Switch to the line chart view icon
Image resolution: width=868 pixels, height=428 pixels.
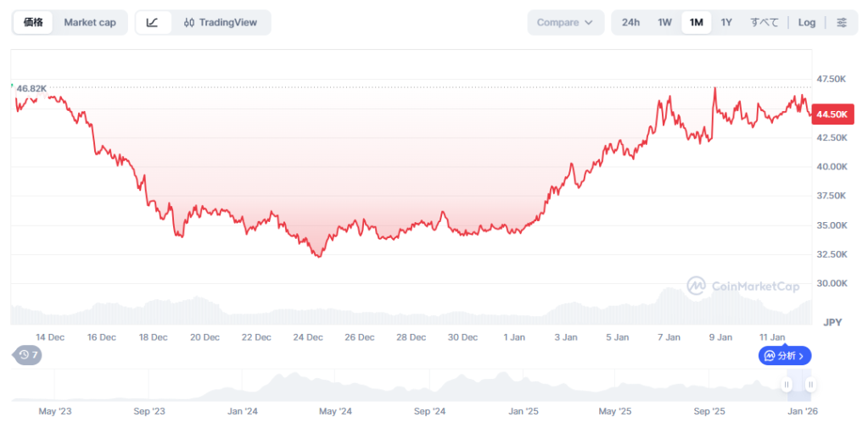click(x=153, y=23)
